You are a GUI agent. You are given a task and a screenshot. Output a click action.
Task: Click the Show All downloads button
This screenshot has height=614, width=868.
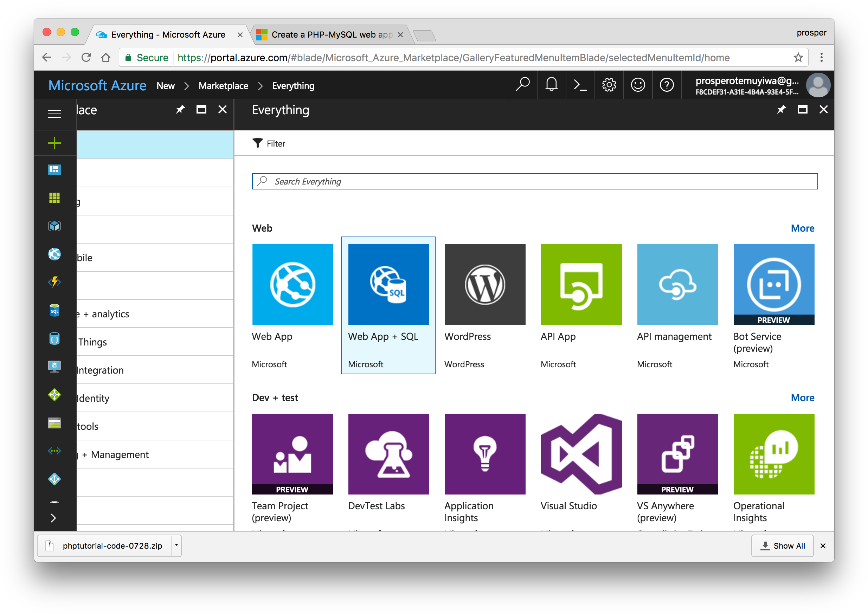pos(782,545)
